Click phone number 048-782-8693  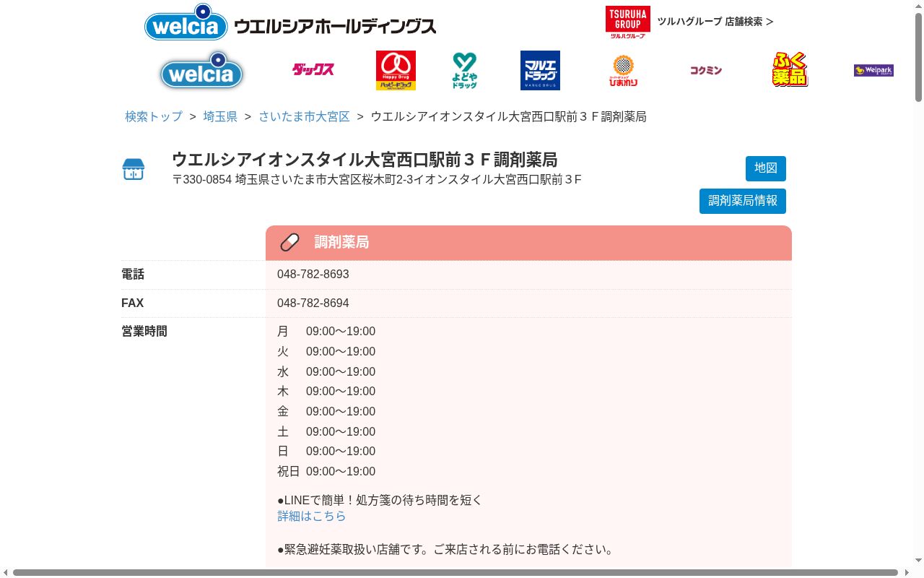(x=313, y=275)
